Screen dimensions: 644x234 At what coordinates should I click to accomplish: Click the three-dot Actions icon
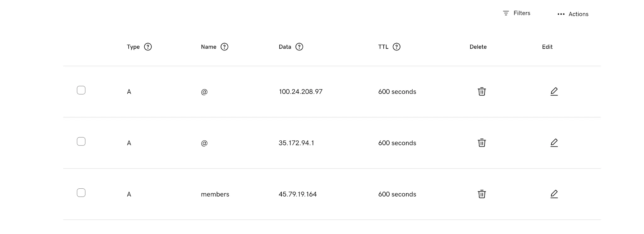[561, 14]
